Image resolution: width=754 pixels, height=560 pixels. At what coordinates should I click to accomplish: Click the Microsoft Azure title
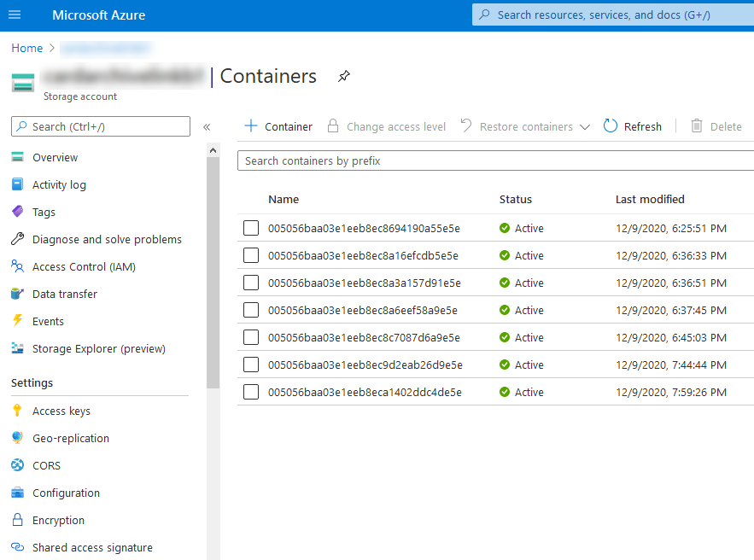pos(98,15)
